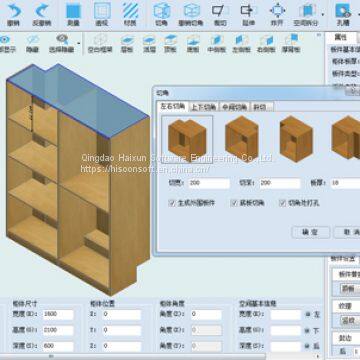The width and height of the screenshot is (360, 360).
Task: Switch to middle corner cut tab
Action: click(x=234, y=107)
